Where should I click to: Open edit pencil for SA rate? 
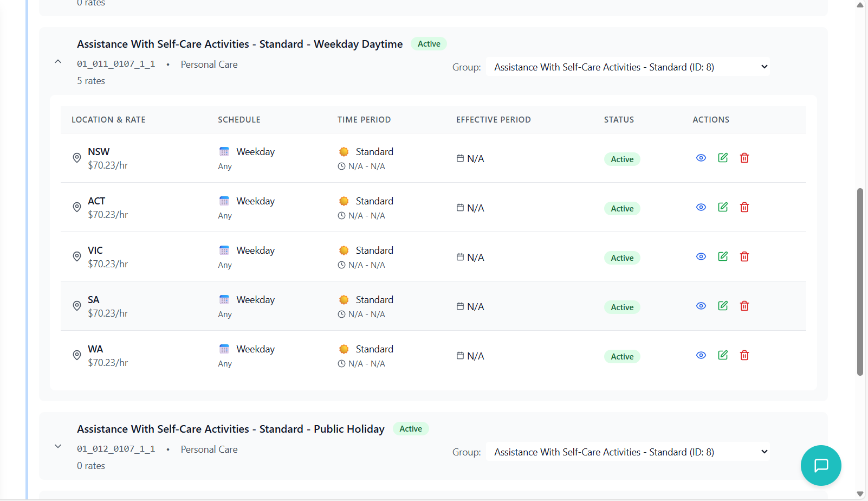722,306
